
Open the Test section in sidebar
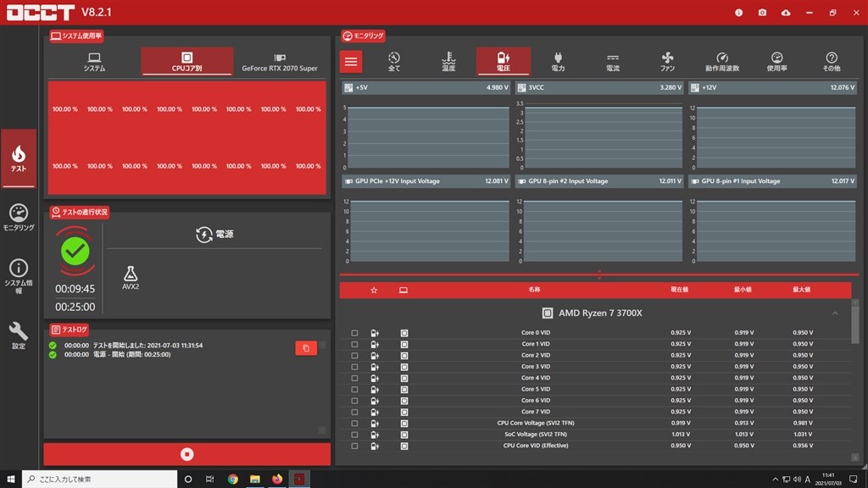[x=19, y=158]
